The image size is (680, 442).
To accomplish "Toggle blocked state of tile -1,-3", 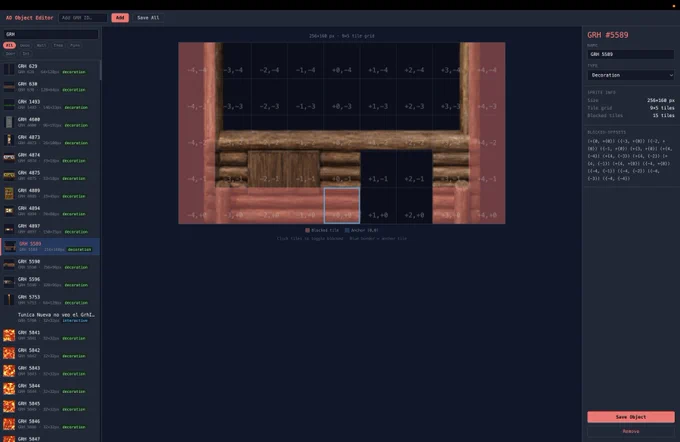I will pyautogui.click(x=305, y=97).
